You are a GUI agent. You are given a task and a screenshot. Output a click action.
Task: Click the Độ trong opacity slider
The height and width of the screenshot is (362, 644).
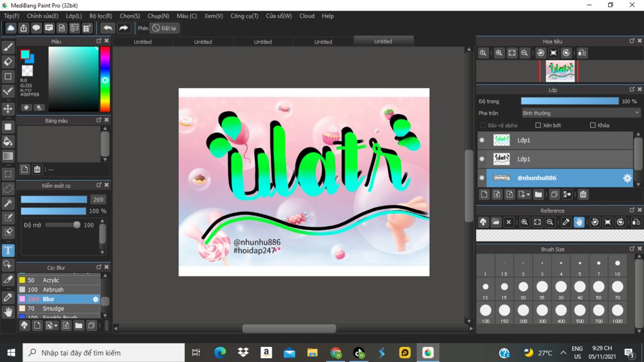point(570,101)
